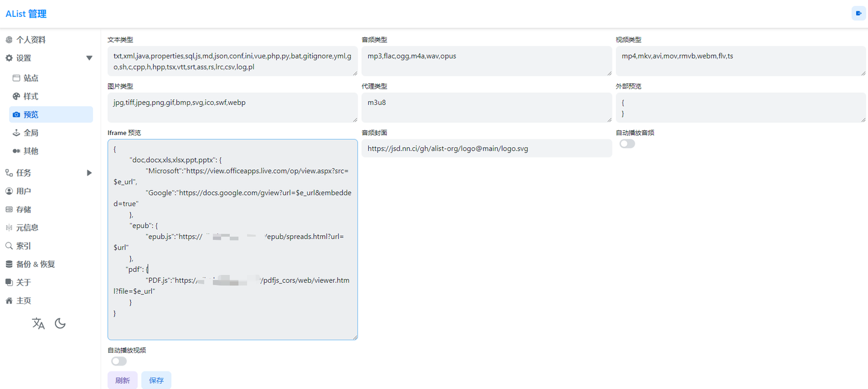The width and height of the screenshot is (868, 389).
Task: Click the 图片类型 text area resize handle
Action: pos(354,119)
